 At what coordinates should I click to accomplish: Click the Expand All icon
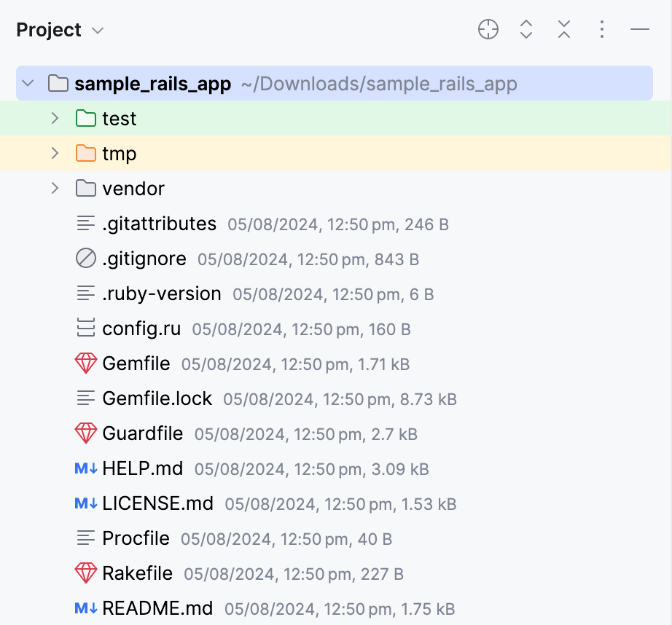pyautogui.click(x=526, y=30)
